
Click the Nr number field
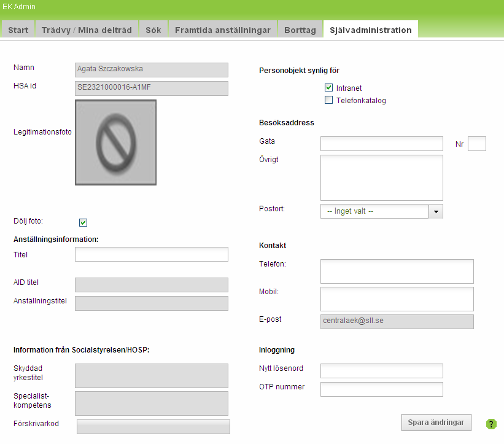click(x=476, y=144)
